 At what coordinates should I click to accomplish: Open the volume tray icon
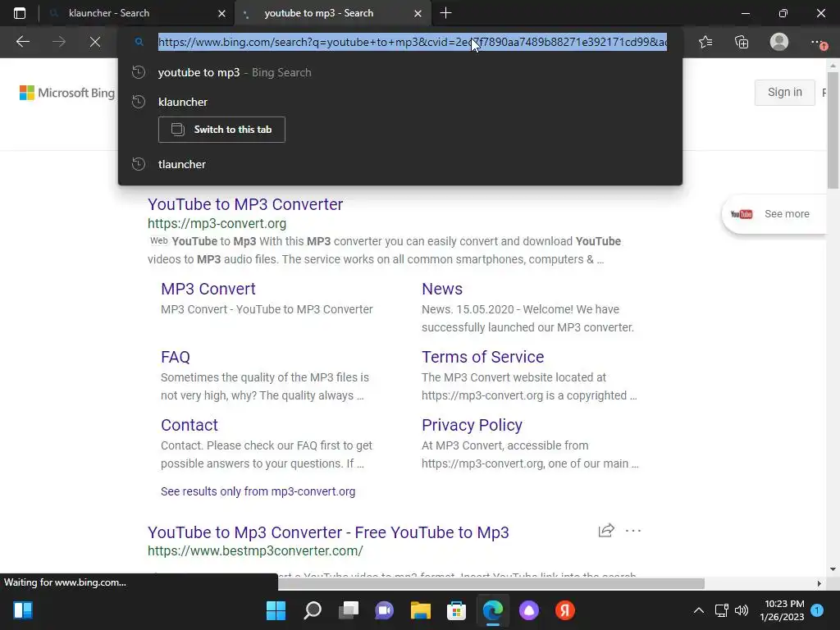click(x=742, y=610)
